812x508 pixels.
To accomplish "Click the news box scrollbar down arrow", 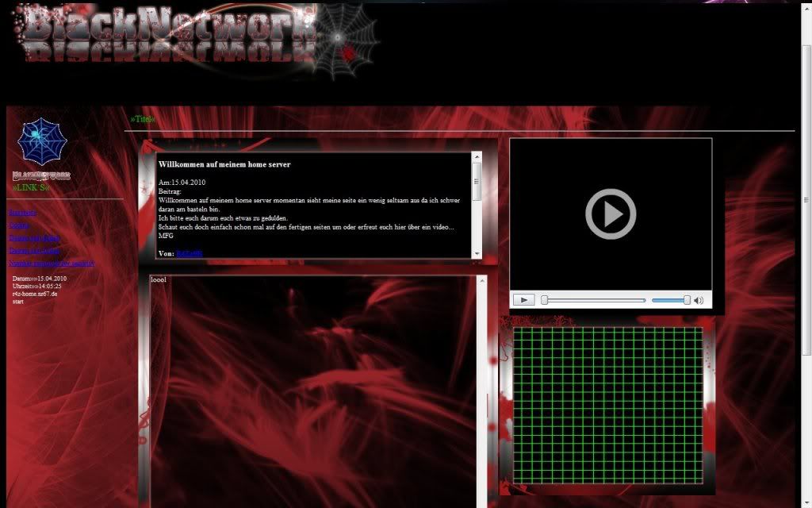I will click(x=477, y=253).
